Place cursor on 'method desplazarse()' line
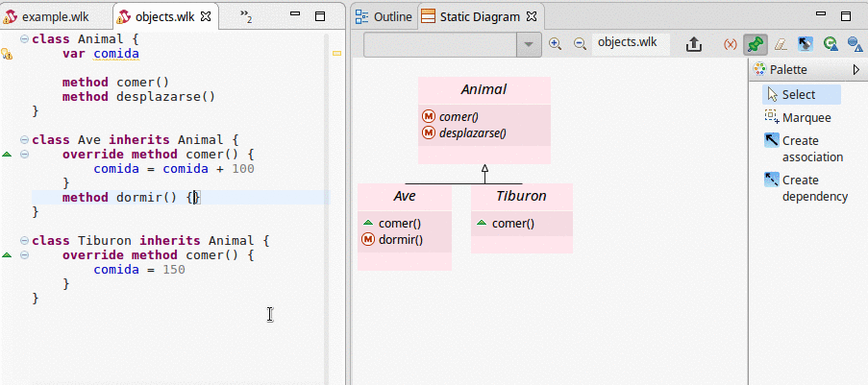Screen dimensions: 868x385 (x=138, y=97)
